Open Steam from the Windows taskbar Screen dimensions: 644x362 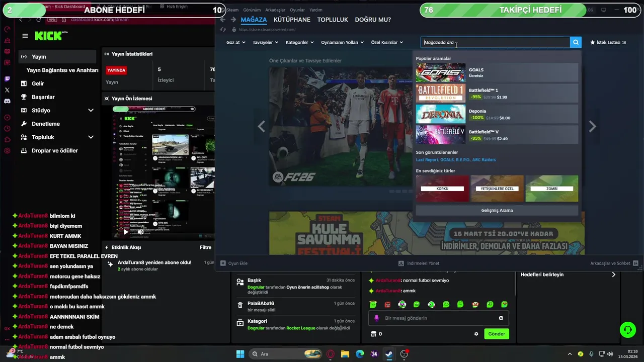click(x=389, y=354)
